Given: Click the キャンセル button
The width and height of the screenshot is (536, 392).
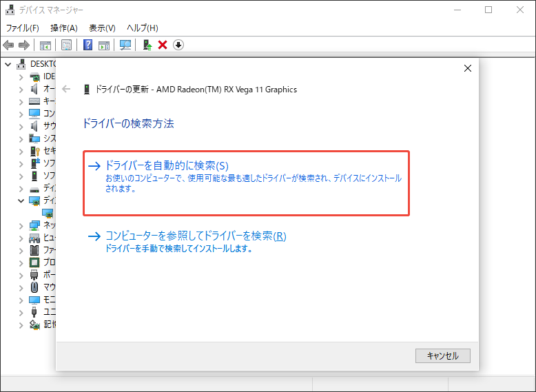Looking at the screenshot, I should point(443,355).
